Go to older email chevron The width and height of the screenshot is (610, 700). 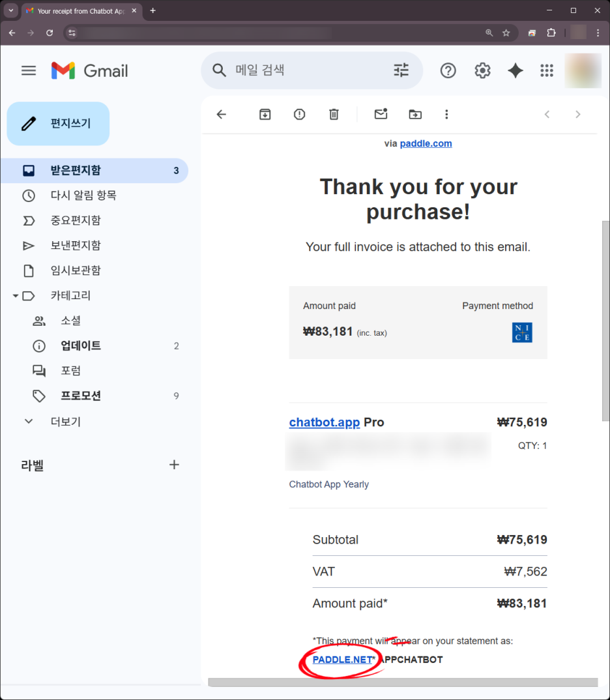578,114
